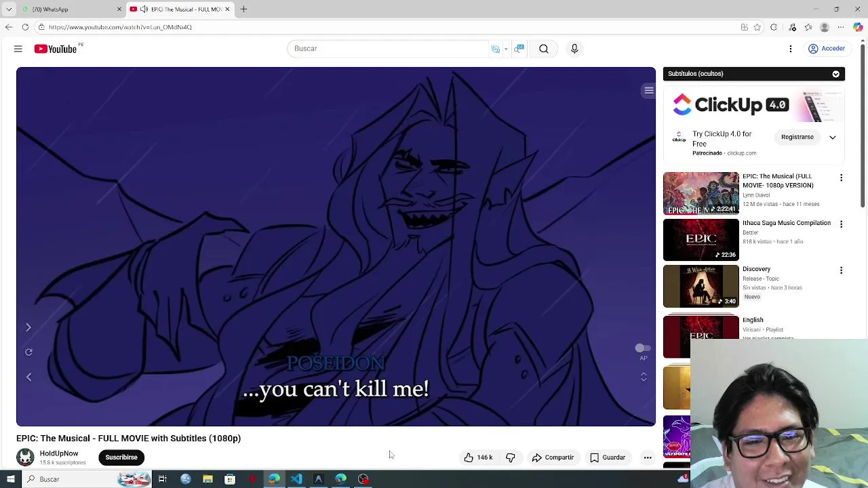Open the Windows Start menu
This screenshot has width=868, height=488.
10,479
